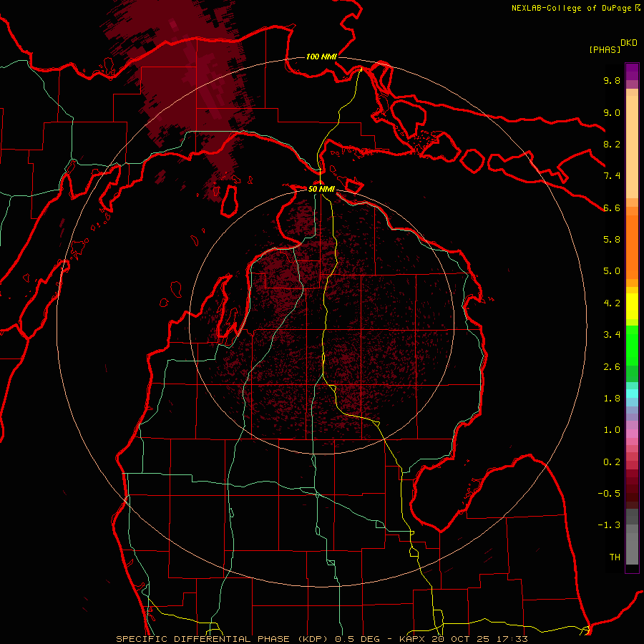
Task: Click the -1.3 scale value
Action: point(609,525)
